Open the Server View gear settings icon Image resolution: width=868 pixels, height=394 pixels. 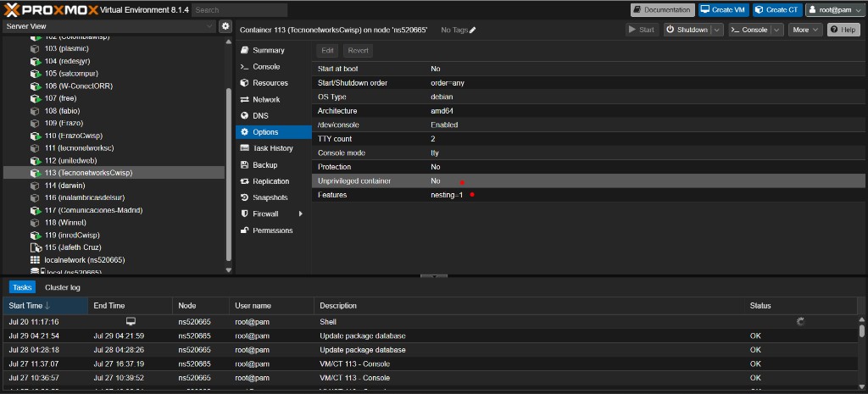[x=225, y=26]
